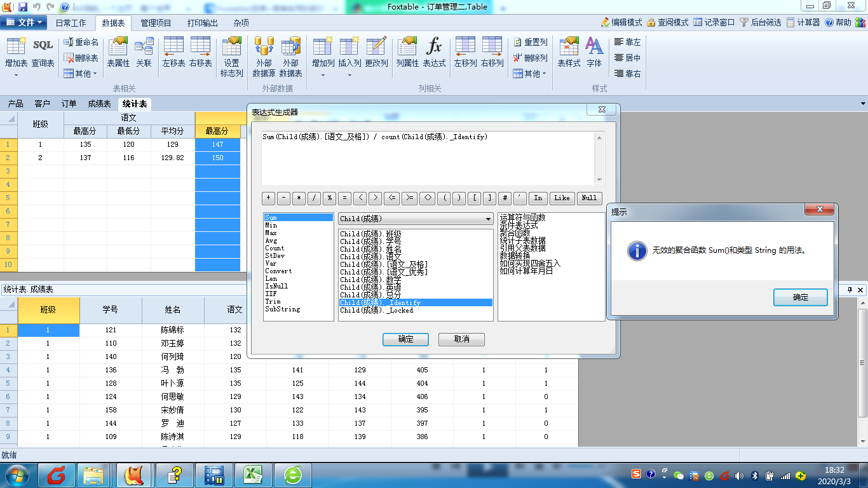Image resolution: width=868 pixels, height=488 pixels.
Task: Open the 记录窗口 tool
Action: (x=714, y=22)
